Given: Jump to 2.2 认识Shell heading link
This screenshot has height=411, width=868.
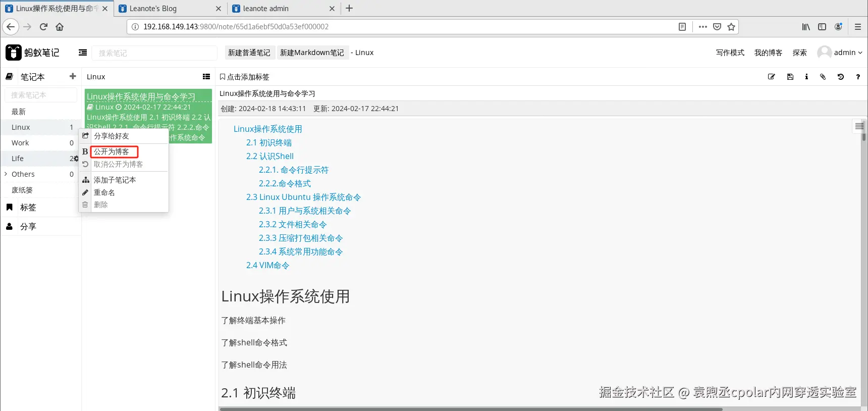Looking at the screenshot, I should point(270,157).
